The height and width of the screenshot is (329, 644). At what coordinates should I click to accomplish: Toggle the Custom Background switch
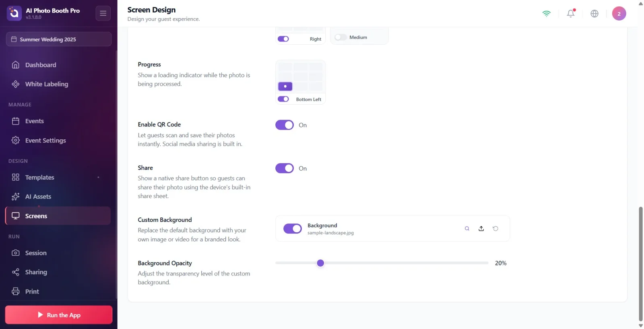tap(293, 229)
